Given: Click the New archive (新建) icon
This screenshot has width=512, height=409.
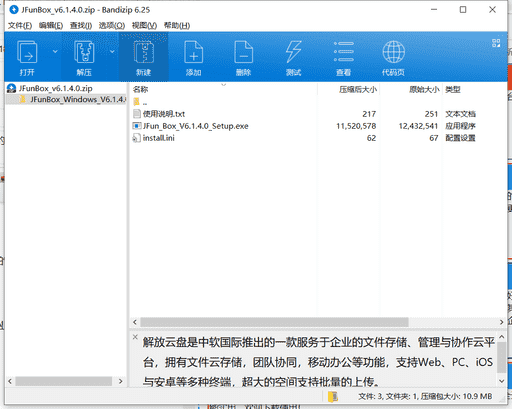Looking at the screenshot, I should (x=144, y=52).
